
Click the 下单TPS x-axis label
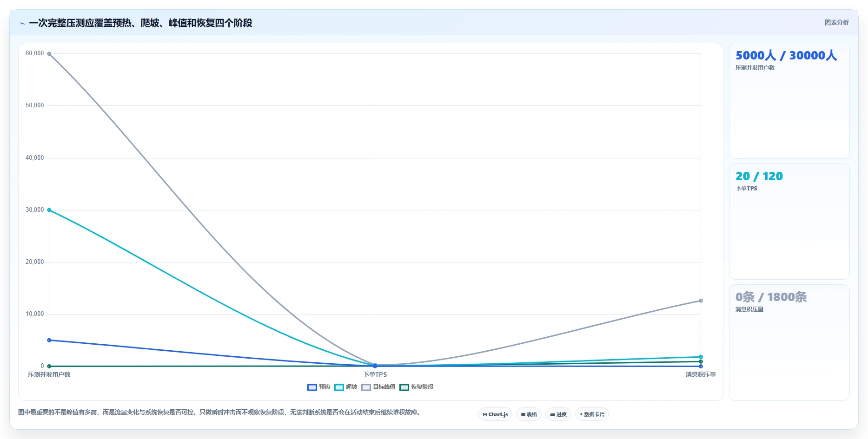click(375, 374)
